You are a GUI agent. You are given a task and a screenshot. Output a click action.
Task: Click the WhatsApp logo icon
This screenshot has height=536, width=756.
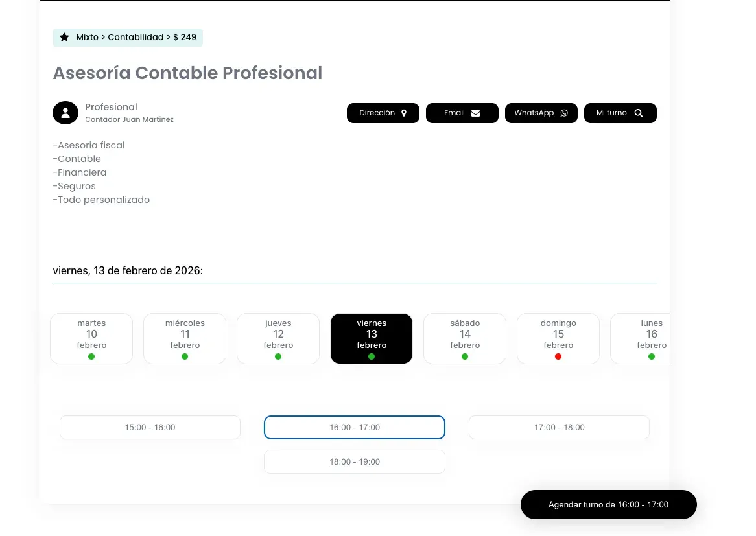click(563, 113)
